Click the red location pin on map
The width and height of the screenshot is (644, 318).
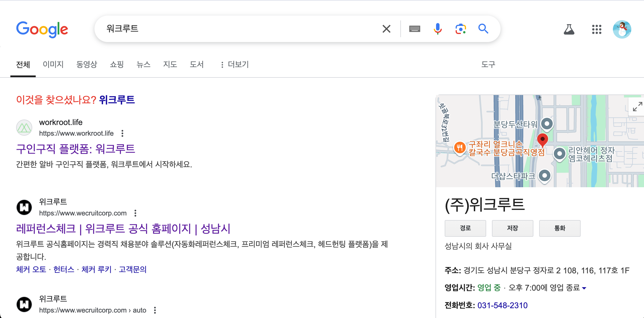click(x=542, y=141)
